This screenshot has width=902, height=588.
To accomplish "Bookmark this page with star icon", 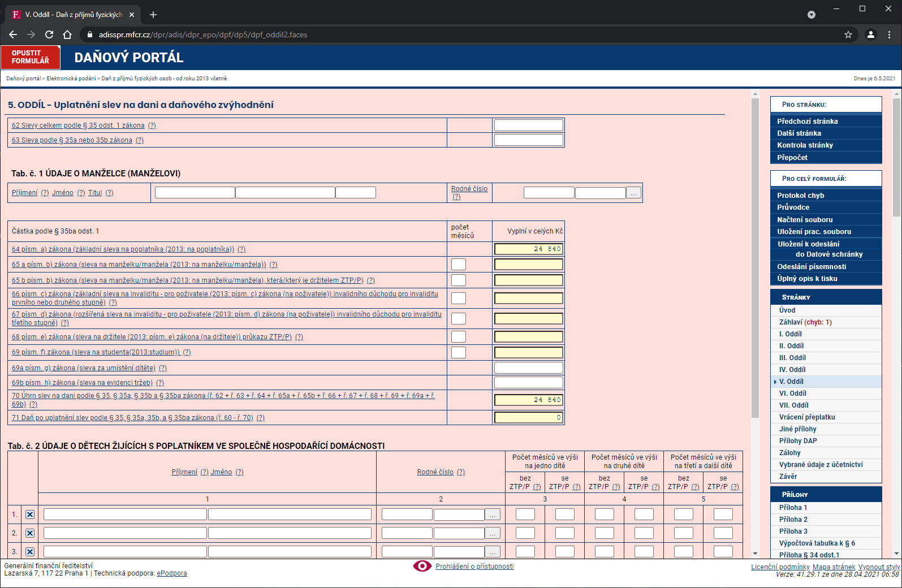I will [848, 34].
